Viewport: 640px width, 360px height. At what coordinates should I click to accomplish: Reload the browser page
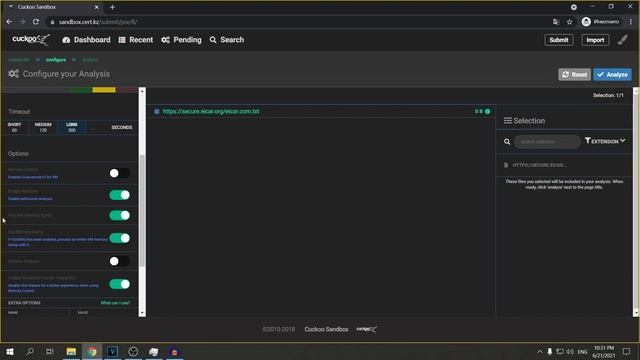tap(36, 22)
